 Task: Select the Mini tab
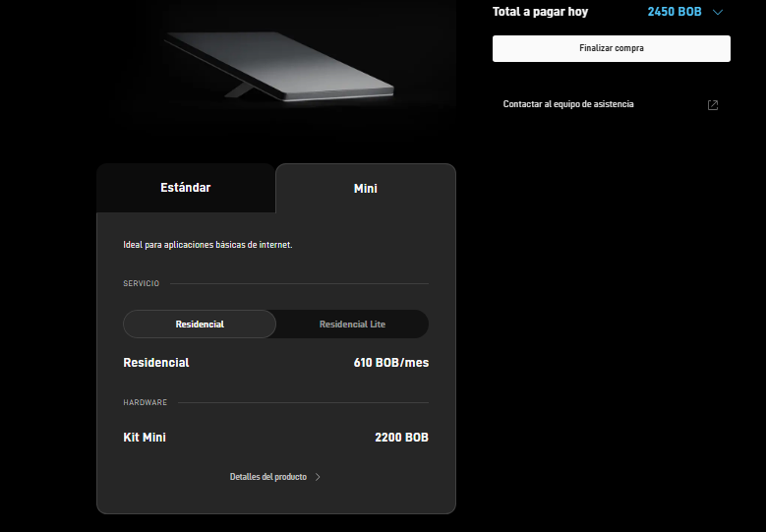(366, 189)
